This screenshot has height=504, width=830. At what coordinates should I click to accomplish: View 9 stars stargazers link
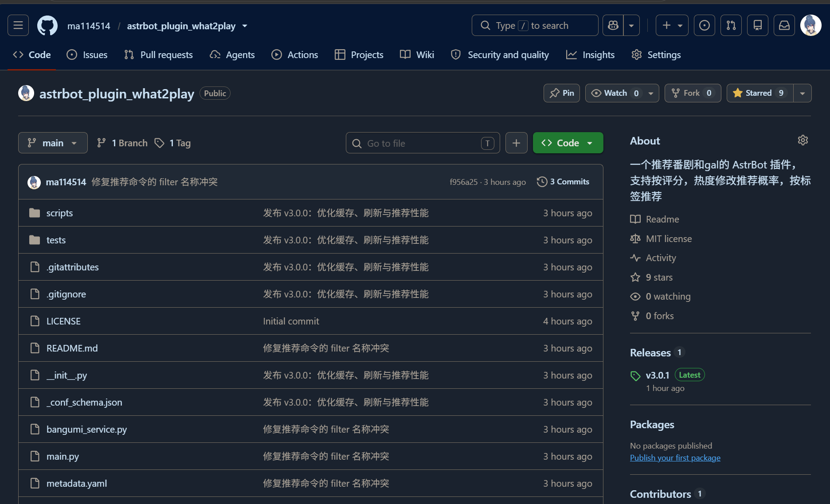[651, 277]
